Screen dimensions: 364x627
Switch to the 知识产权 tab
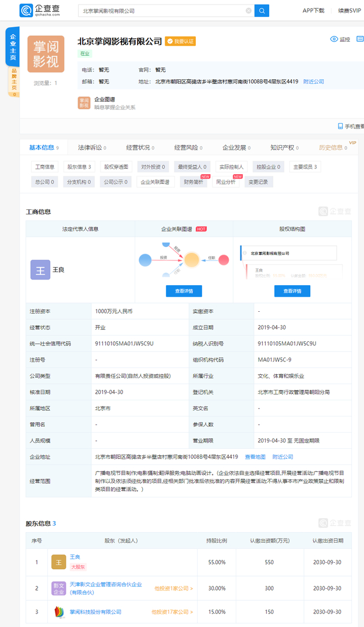point(284,147)
